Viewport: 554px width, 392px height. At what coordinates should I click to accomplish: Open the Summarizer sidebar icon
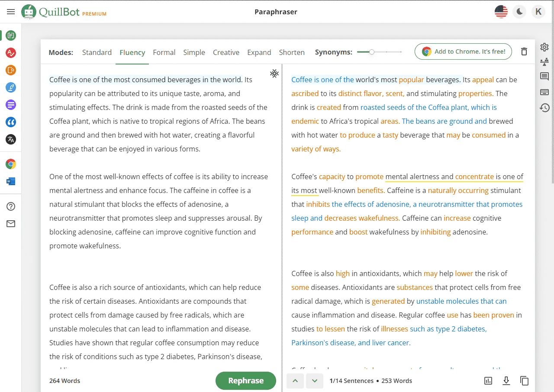tap(11, 105)
